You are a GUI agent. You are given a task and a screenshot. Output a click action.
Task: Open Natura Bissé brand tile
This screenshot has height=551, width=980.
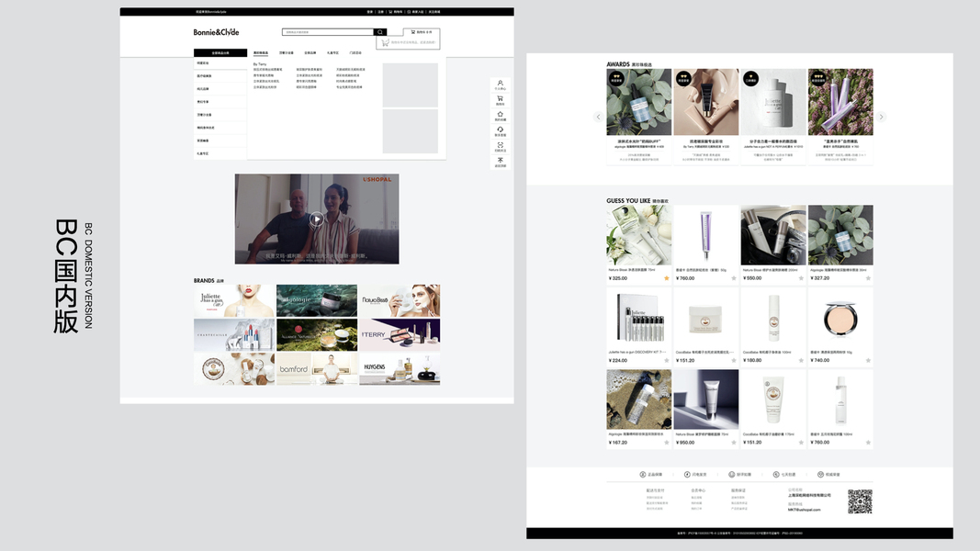click(400, 300)
